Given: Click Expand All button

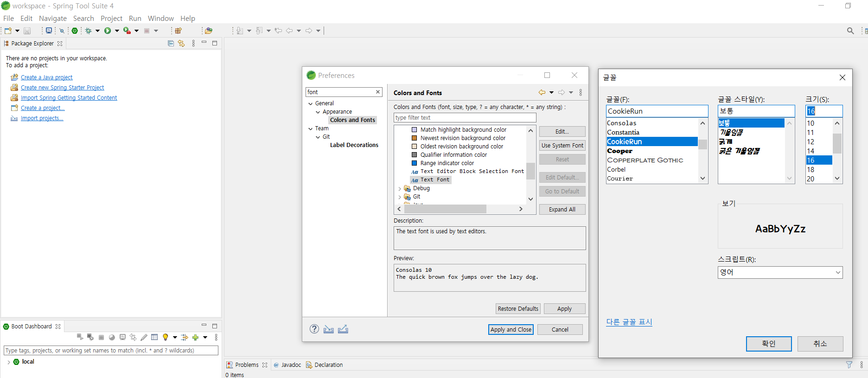Looking at the screenshot, I should [562, 209].
